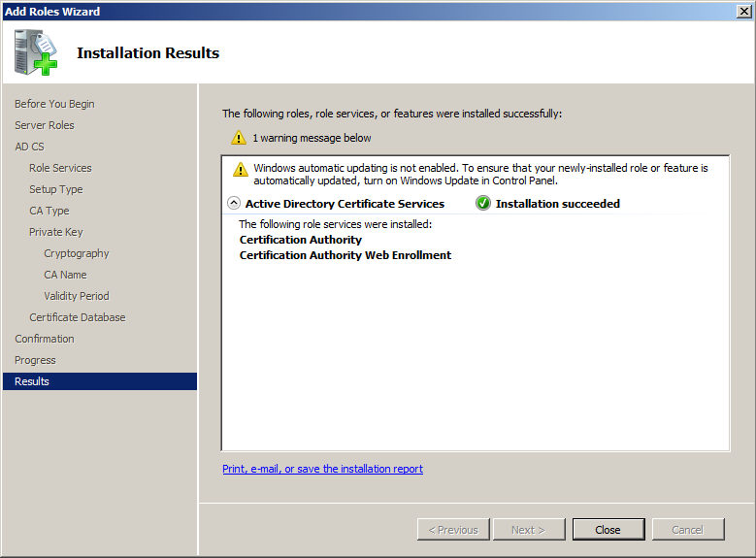The image size is (756, 558).
Task: Open the Private Key step
Action: [x=56, y=232]
